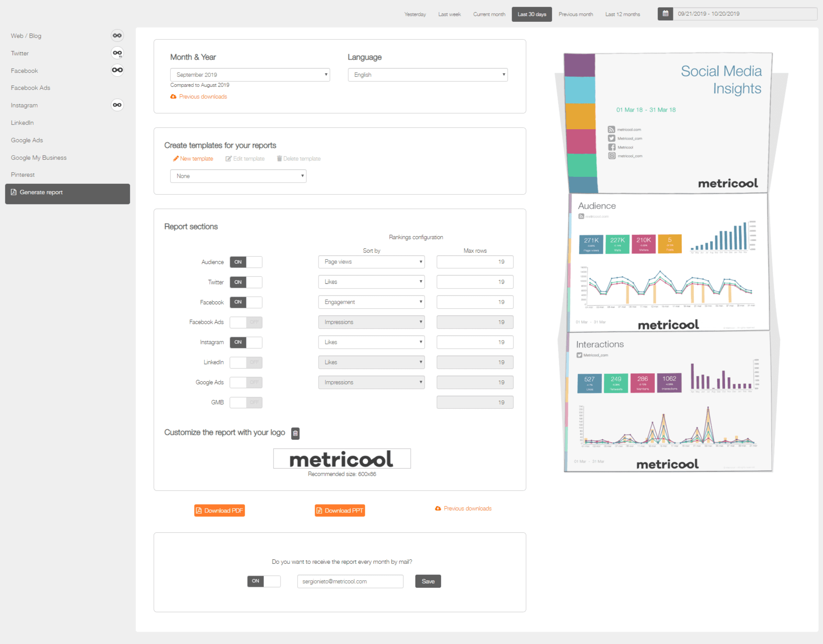Image resolution: width=823 pixels, height=644 pixels.
Task: Click infinity icon next to Web / Blog
Action: [x=117, y=35]
